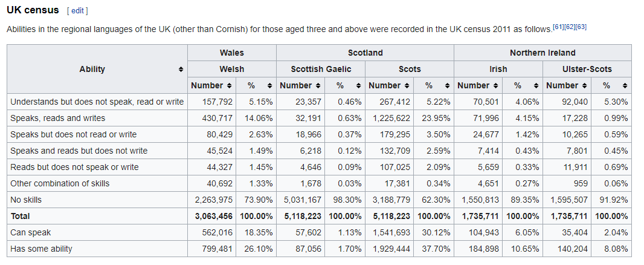Sort Scots Number column via arrow icon

pyautogui.click(x=407, y=86)
